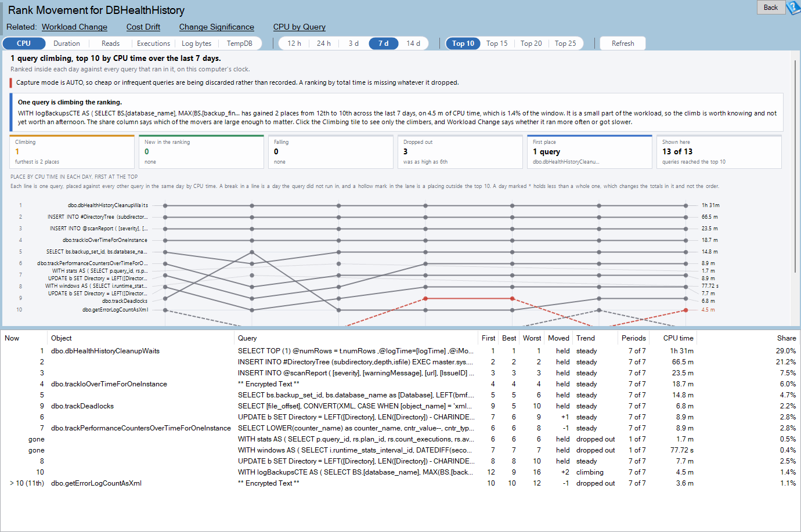
Task: Show the Top 20 ranking
Action: (531, 44)
